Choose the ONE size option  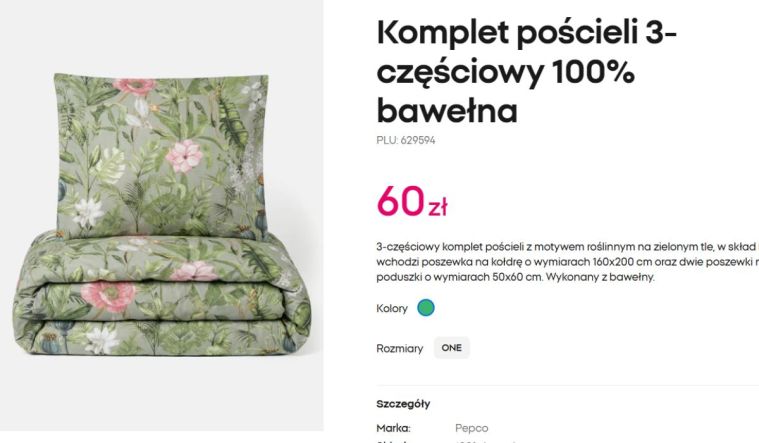(x=452, y=348)
